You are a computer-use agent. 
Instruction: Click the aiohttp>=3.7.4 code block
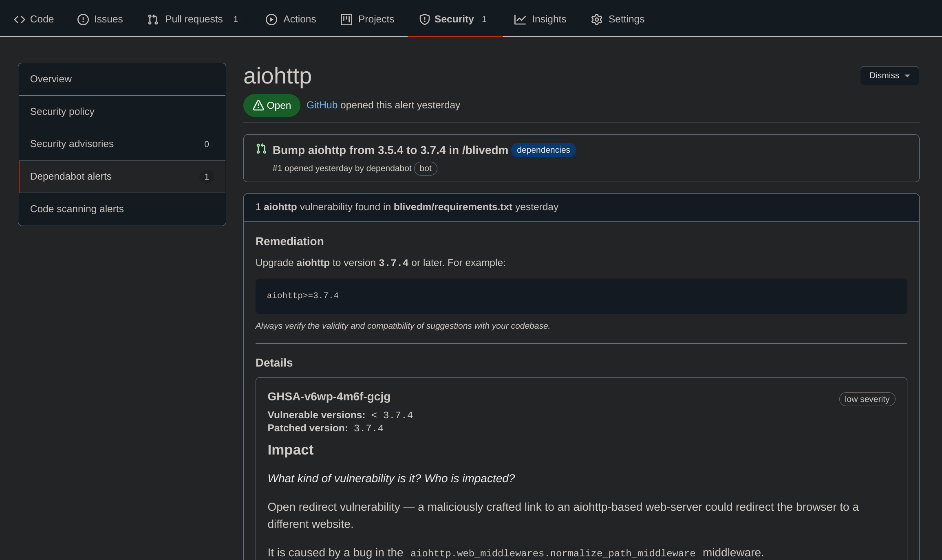point(581,296)
